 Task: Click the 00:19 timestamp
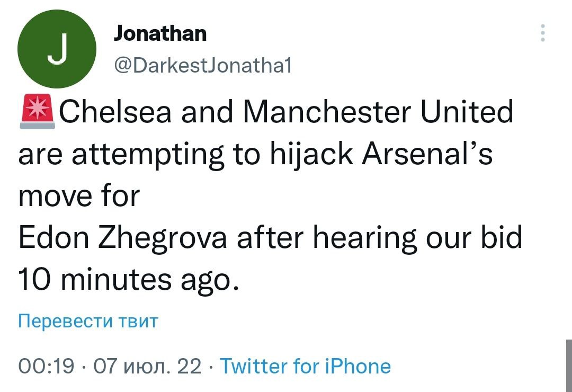(46, 366)
